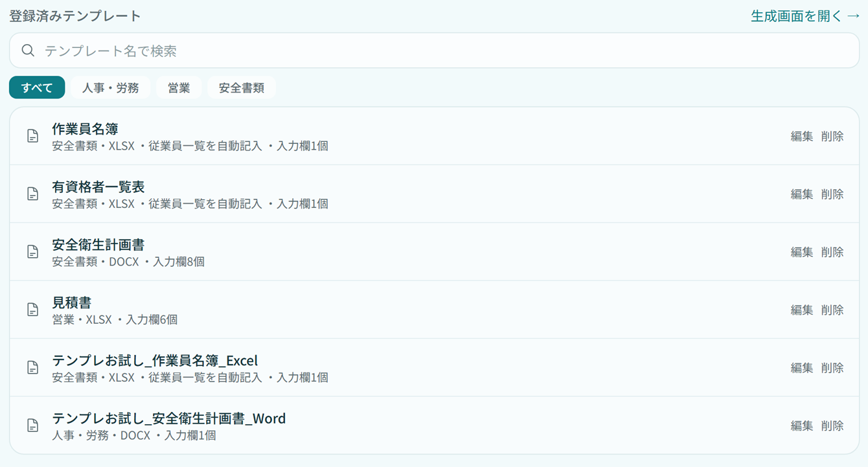Viewport: 868px width, 467px height.
Task: Click the document icon beside 作業員名簿
Action: click(x=32, y=136)
